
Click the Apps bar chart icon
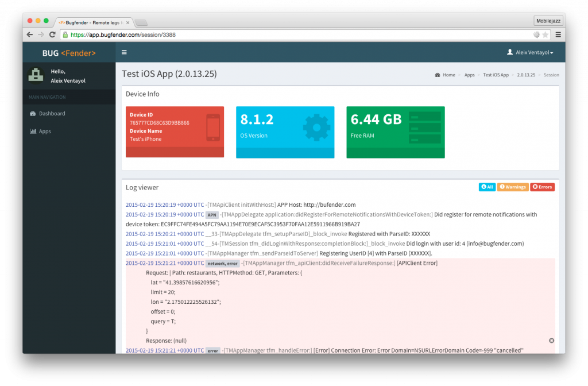pyautogui.click(x=33, y=132)
